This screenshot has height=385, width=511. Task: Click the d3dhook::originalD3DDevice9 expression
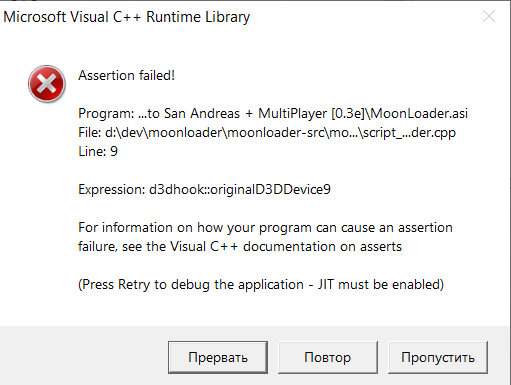coord(240,190)
